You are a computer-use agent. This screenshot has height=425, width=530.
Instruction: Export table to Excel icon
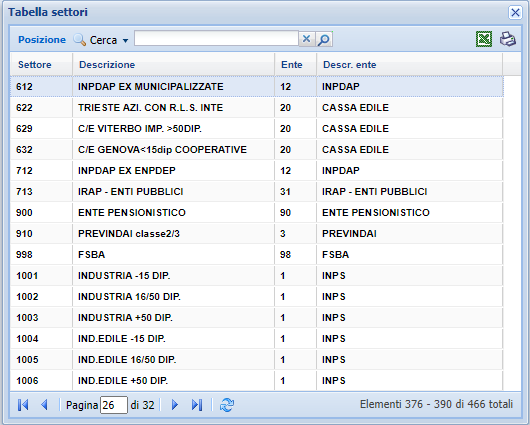pos(484,39)
